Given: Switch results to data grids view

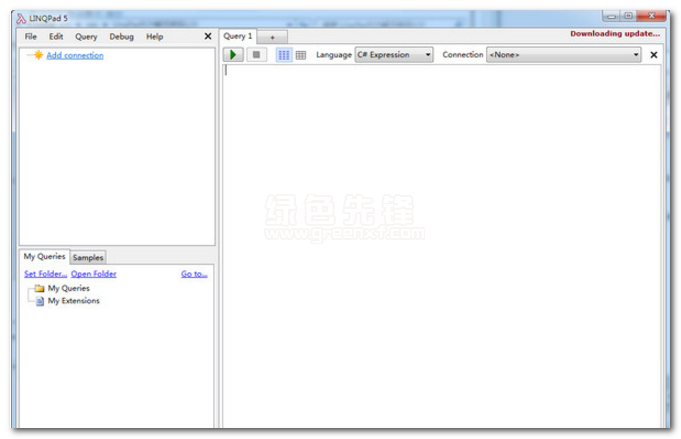Looking at the screenshot, I should click(x=301, y=55).
